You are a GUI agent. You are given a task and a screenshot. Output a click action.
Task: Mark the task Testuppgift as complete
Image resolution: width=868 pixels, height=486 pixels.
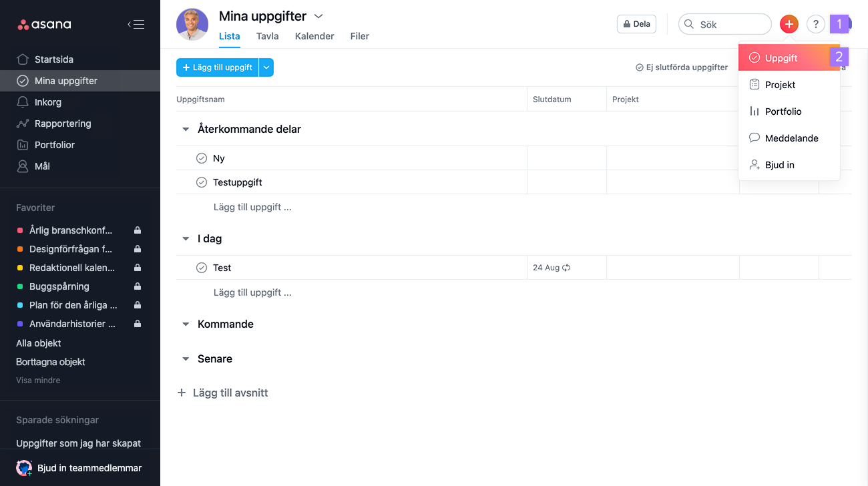click(202, 182)
